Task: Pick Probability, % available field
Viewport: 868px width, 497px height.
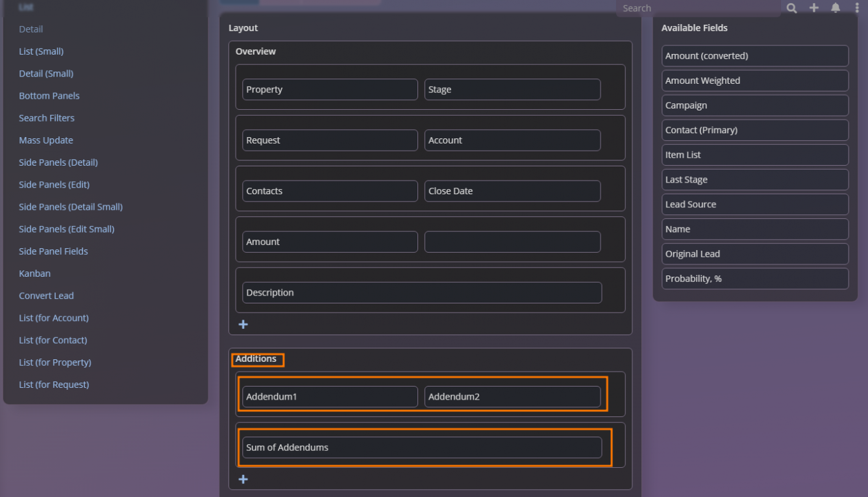Action: [x=755, y=279]
